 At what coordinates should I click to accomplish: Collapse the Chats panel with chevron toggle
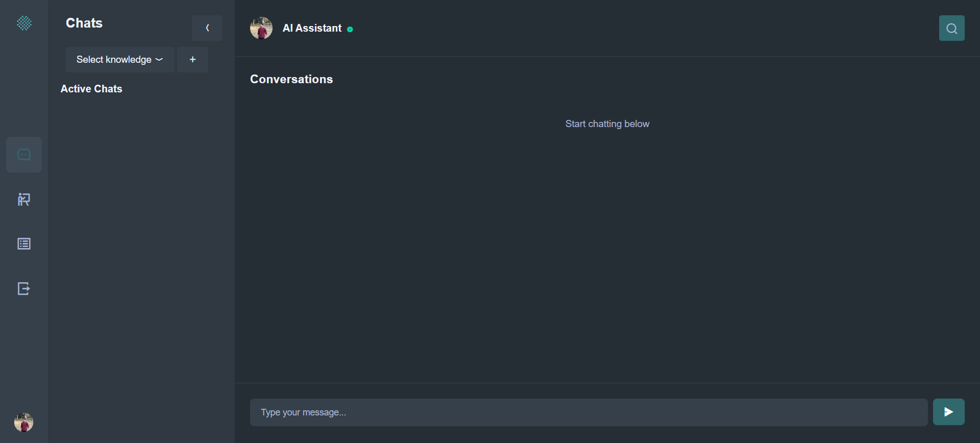point(207,28)
